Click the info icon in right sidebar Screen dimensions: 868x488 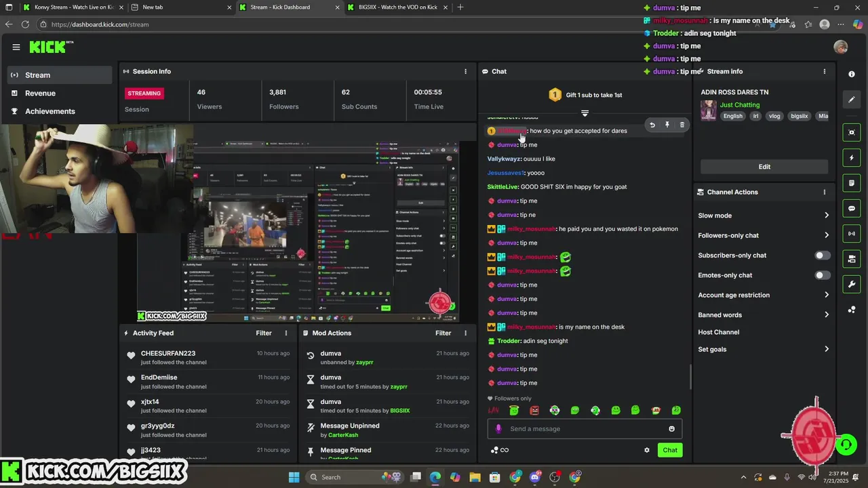tap(852, 74)
